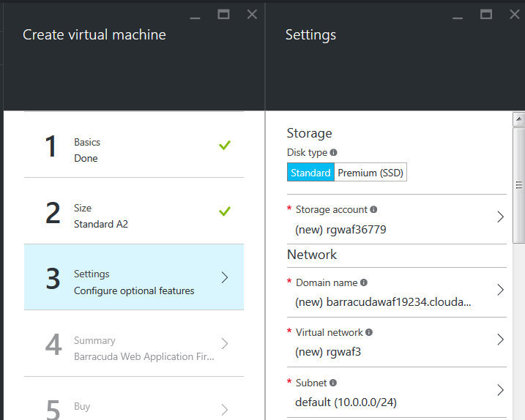Click the info icon beside Storage account

(373, 209)
